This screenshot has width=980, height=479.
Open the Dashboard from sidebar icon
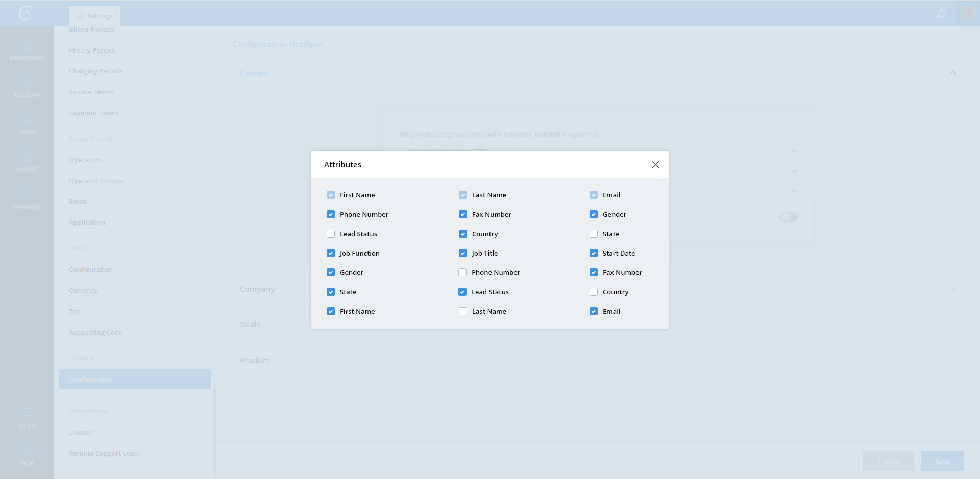[x=27, y=46]
